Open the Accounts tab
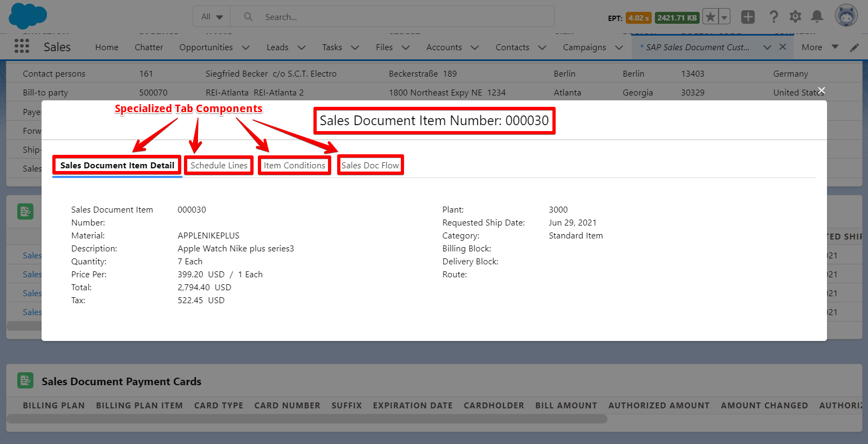 click(444, 47)
